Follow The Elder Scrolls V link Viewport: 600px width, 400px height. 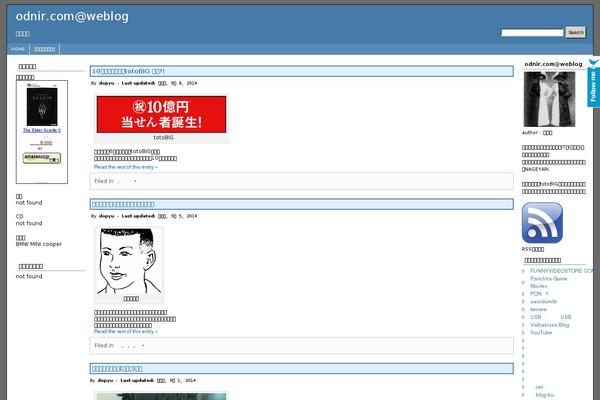coord(42,131)
